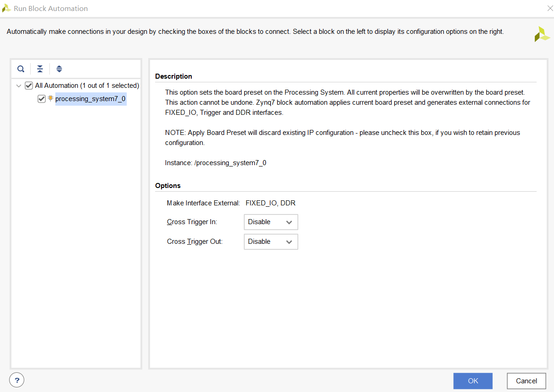Viewport: 554px width, 392px height.
Task: Select the All Automation tree entry
Action: click(x=87, y=86)
